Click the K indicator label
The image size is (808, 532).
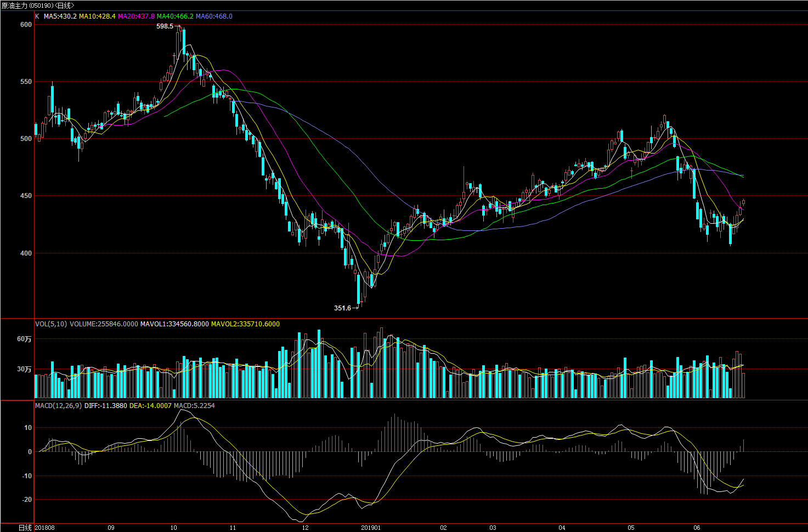tap(37, 16)
